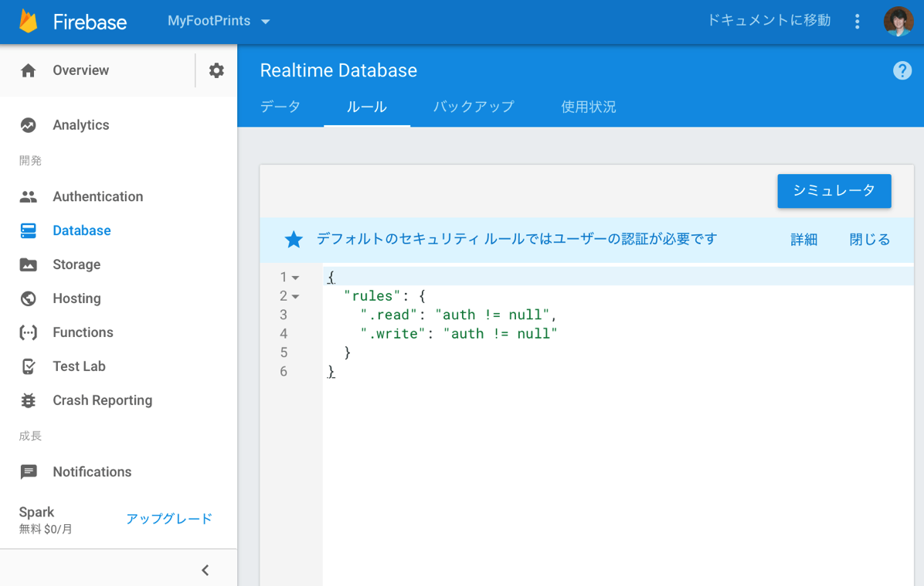Switch to the データ tab

[x=280, y=107]
